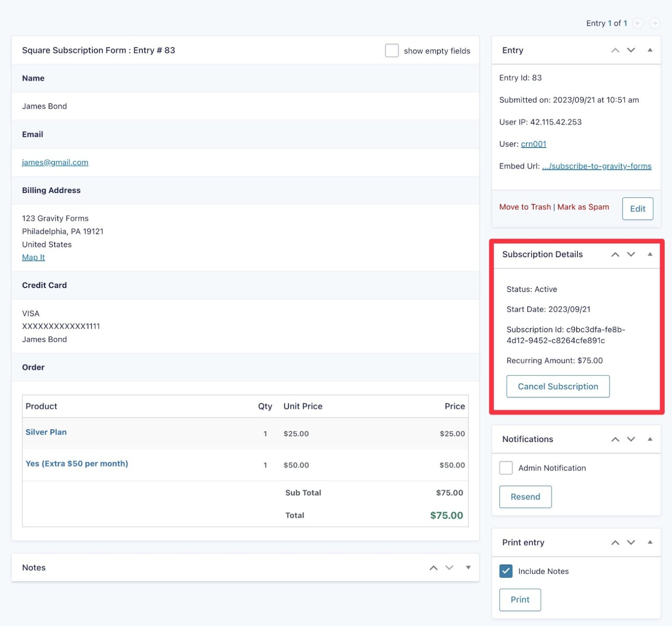Image resolution: width=672 pixels, height=626 pixels.
Task: Click the Resend notification button
Action: coord(525,497)
